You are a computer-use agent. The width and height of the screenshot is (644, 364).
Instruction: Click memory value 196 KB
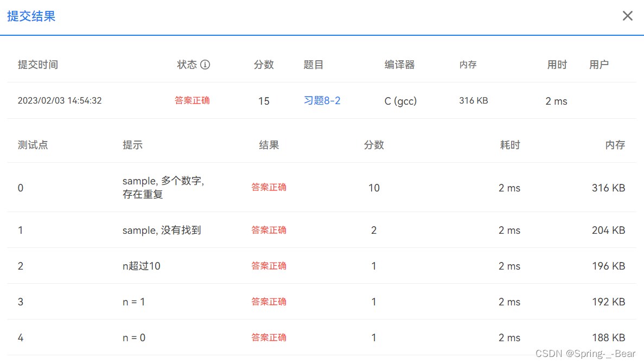pos(608,266)
